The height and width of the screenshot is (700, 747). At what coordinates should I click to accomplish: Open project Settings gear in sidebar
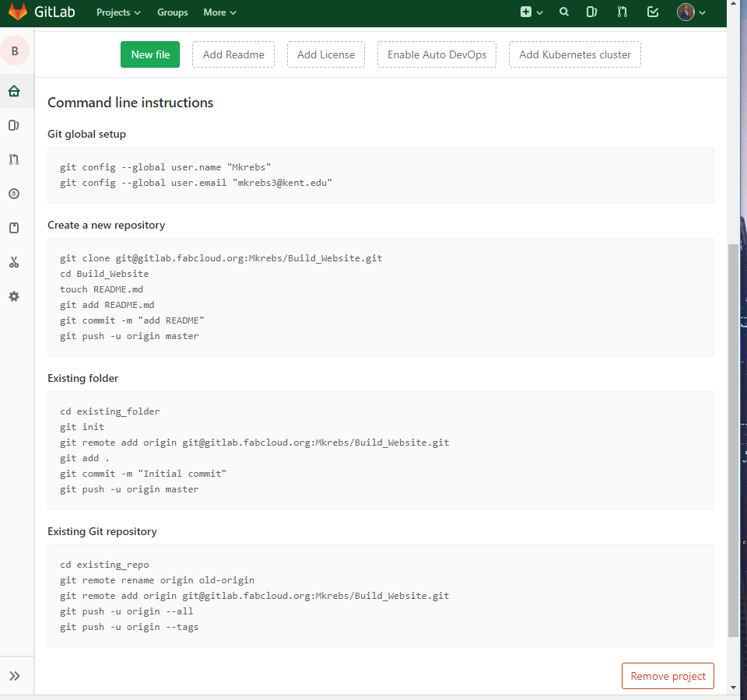14,296
